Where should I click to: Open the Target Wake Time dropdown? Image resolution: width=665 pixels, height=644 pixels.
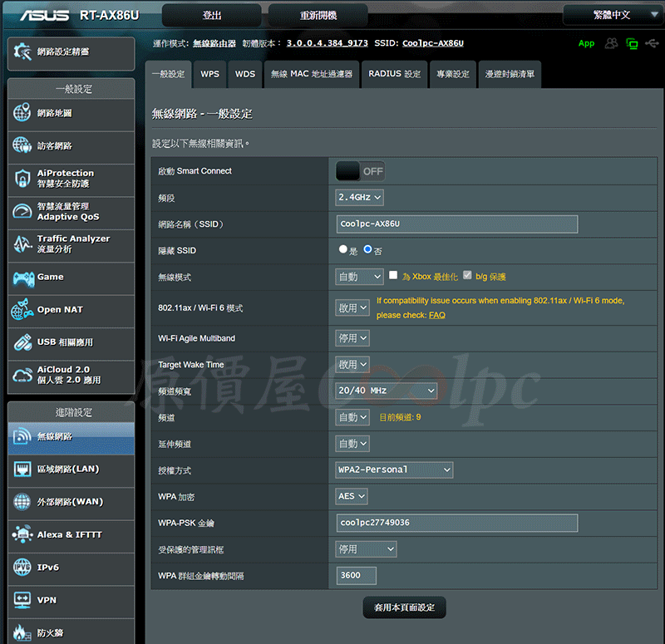point(352,365)
